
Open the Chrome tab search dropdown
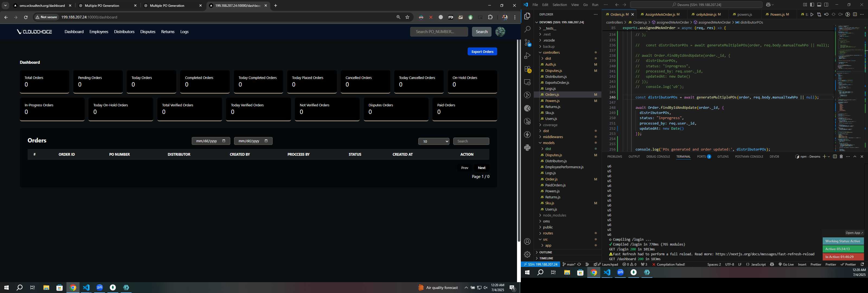pos(5,6)
